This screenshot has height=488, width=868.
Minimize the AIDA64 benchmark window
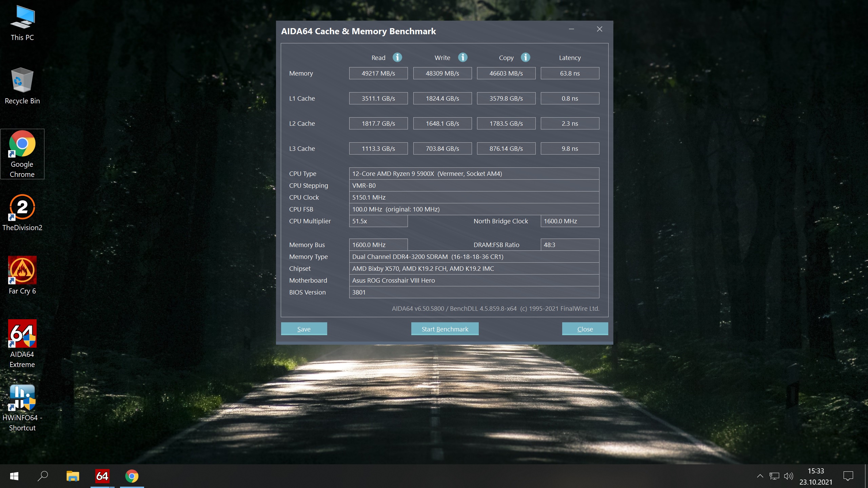pyautogui.click(x=571, y=29)
